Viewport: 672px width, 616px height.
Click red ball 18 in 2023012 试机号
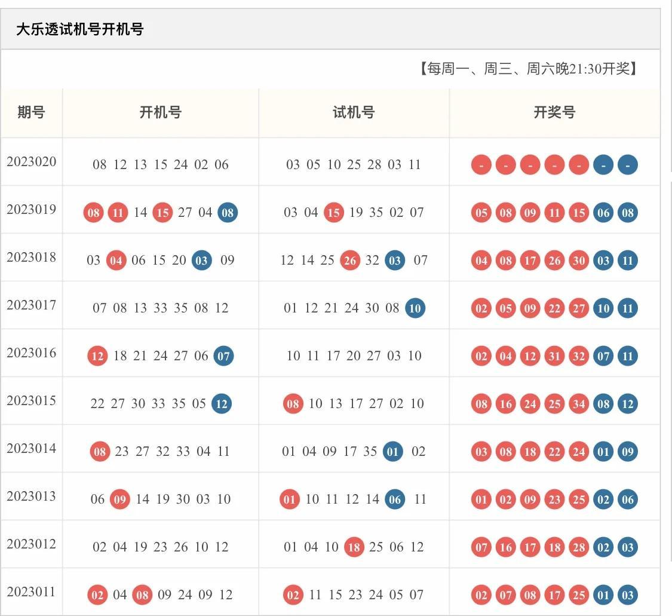354,547
